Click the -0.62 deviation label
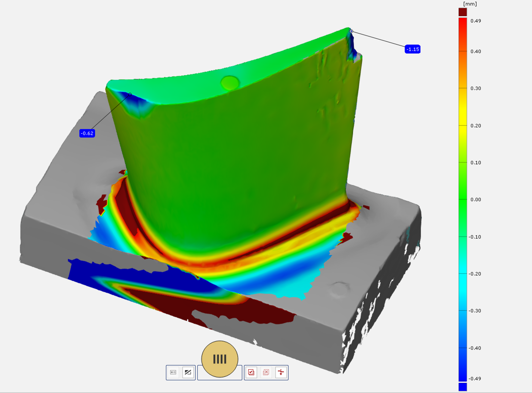Image resolution: width=532 pixels, height=393 pixels. [87, 133]
